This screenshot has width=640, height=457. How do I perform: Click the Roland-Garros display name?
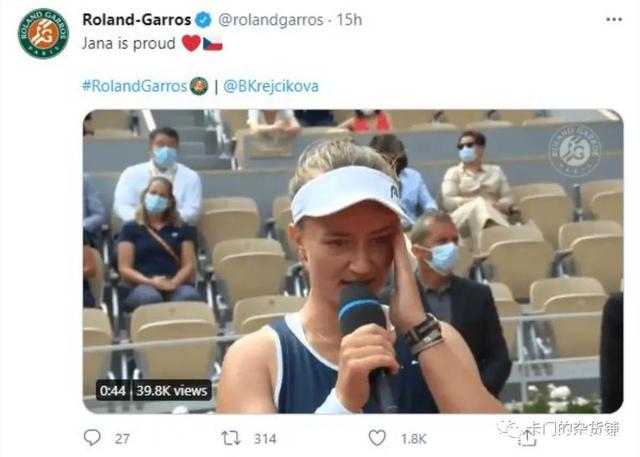(137, 20)
